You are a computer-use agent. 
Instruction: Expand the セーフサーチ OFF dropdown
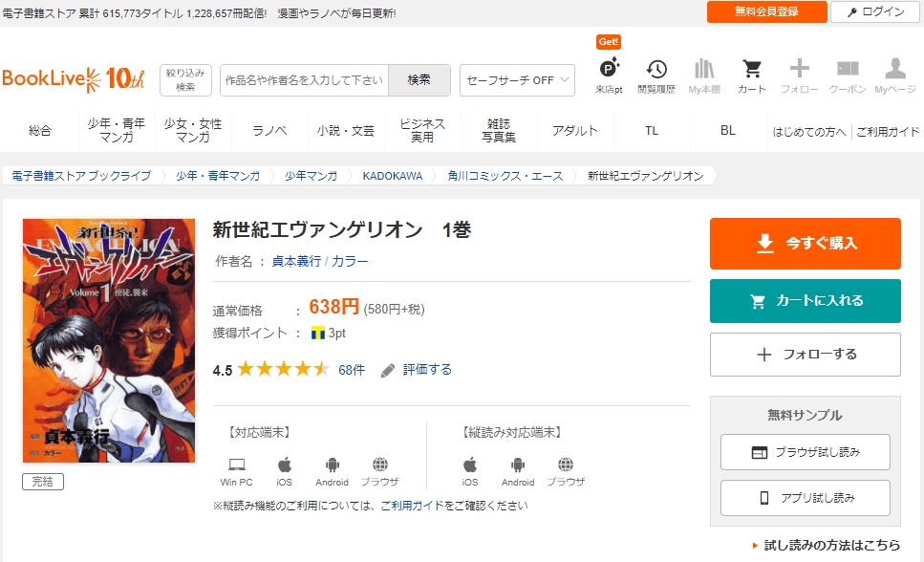pyautogui.click(x=517, y=80)
